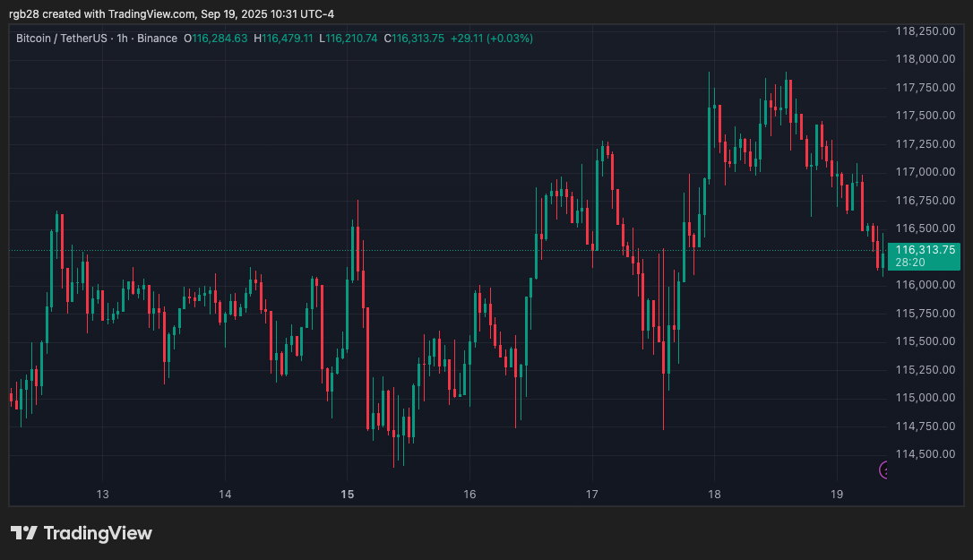Click the 118,000.00 price axis label

925,59
